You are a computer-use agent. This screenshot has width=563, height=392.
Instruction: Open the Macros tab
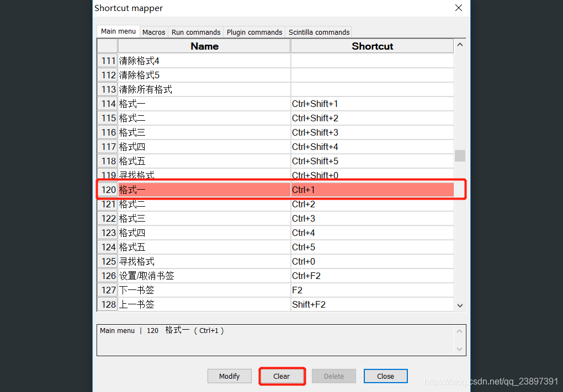coord(153,33)
